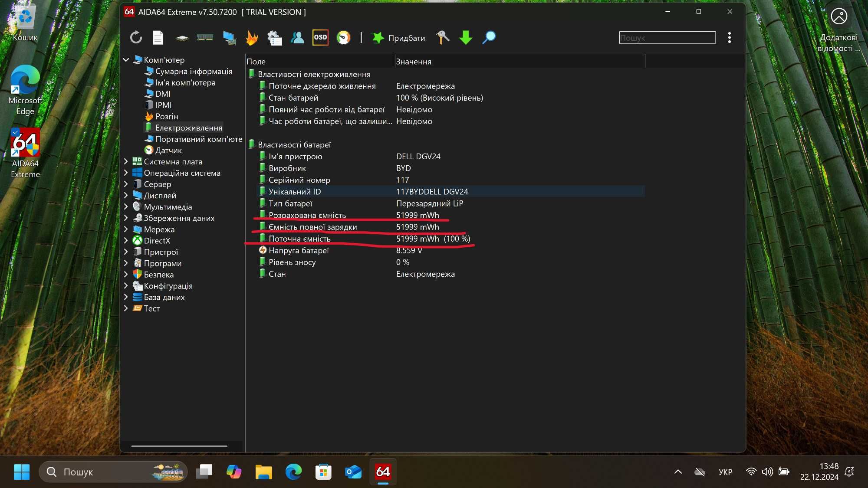
Task: Expand the Мультимедіа tree node
Action: (x=126, y=206)
